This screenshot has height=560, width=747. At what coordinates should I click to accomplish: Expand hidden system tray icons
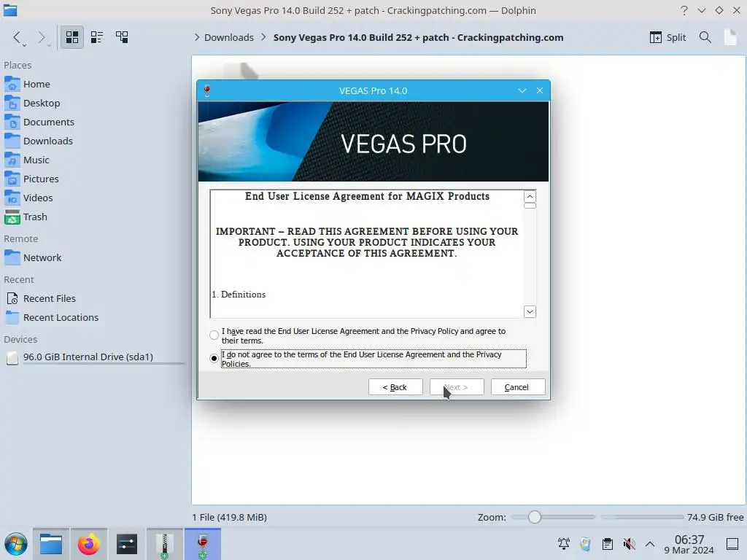click(650, 544)
